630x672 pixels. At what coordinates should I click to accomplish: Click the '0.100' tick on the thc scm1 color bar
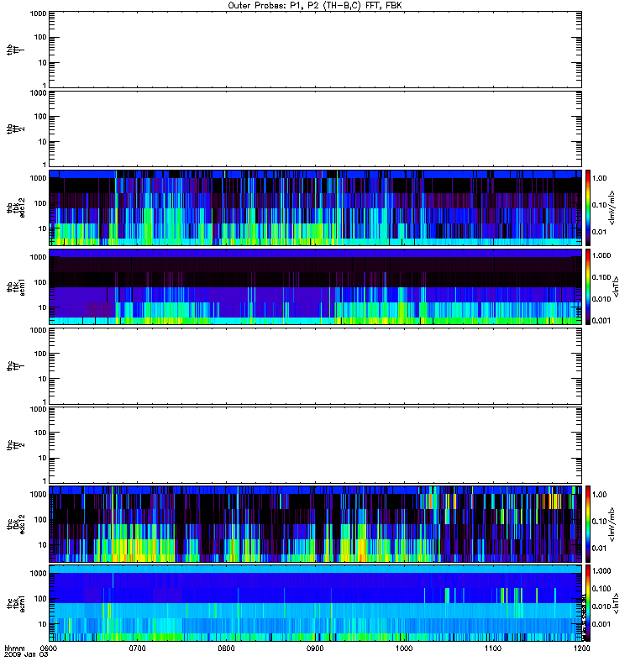[x=601, y=589]
